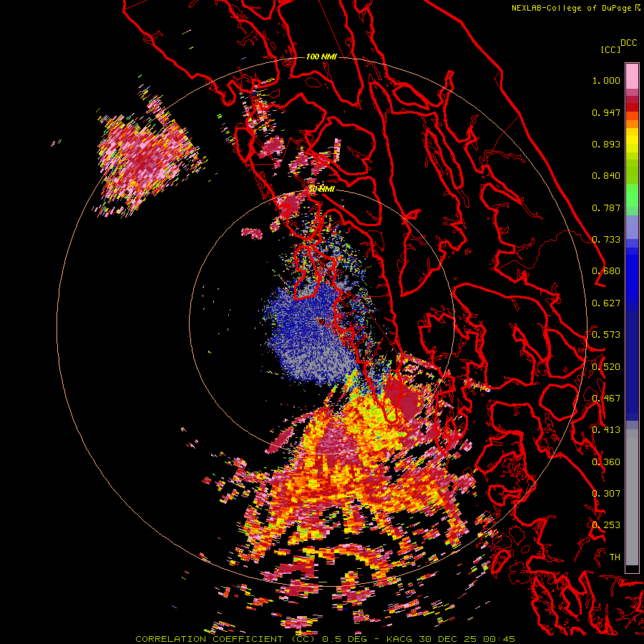The width and height of the screenshot is (644, 644).
Task: Click the [CC] units label
Action: [610, 50]
